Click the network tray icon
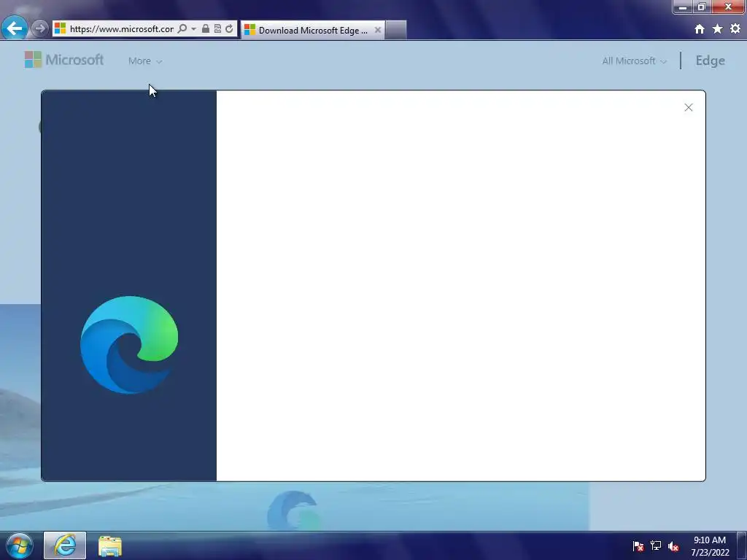 [656, 545]
